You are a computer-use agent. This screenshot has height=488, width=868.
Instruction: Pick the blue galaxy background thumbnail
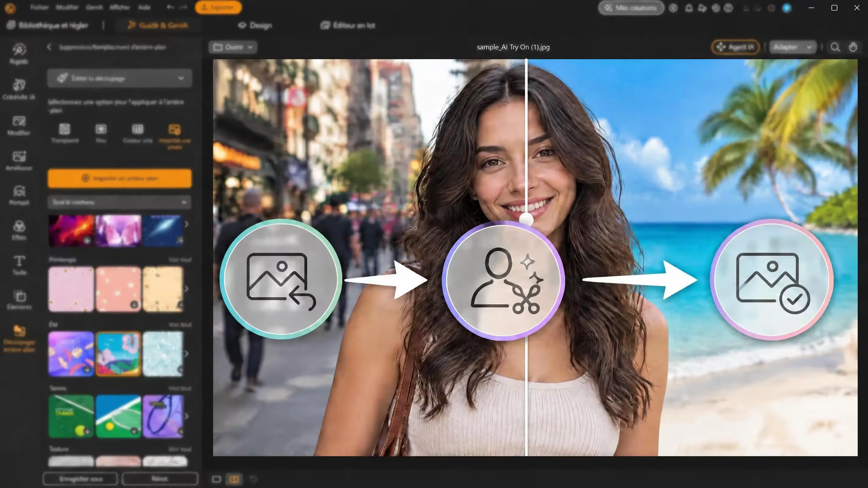pos(163,231)
